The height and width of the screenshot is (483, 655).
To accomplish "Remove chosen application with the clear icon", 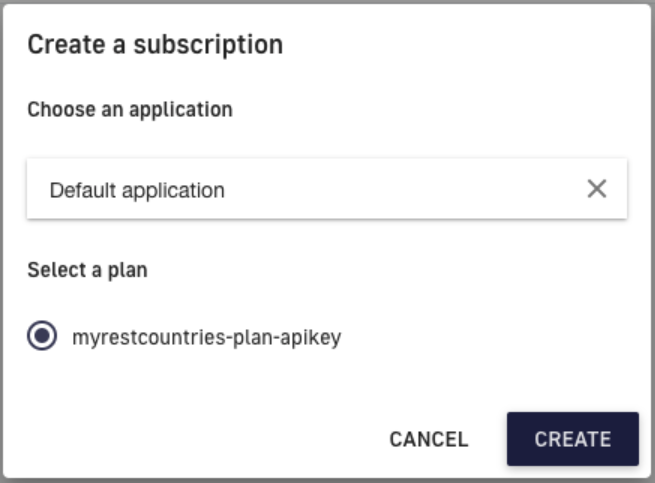I will 597,189.
